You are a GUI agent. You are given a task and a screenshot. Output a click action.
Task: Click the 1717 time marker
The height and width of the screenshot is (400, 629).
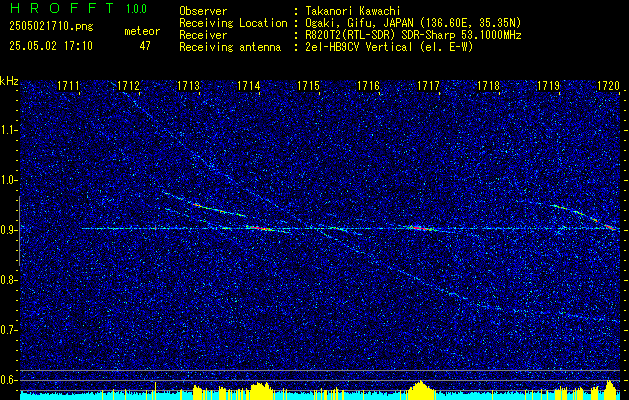428,86
